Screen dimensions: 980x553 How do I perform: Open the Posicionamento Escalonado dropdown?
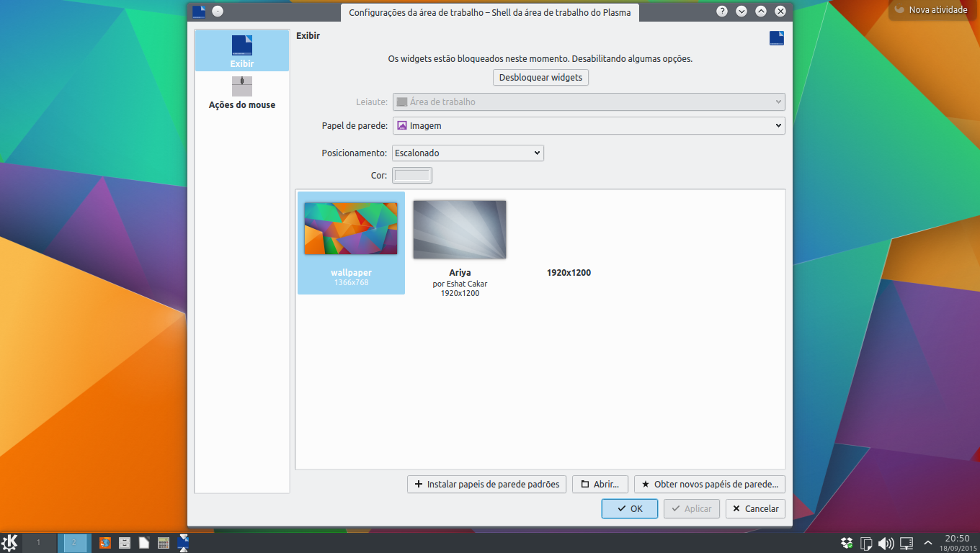click(x=468, y=153)
